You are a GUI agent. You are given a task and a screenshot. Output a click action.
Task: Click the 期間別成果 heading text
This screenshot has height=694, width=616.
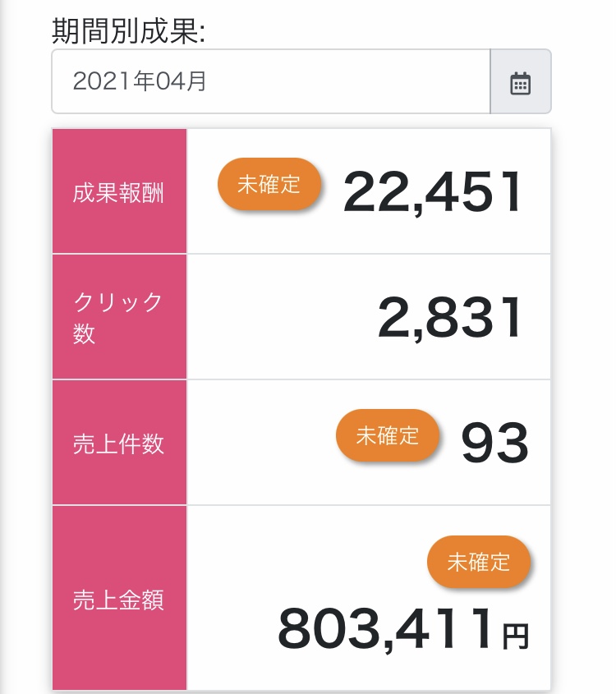(x=129, y=31)
